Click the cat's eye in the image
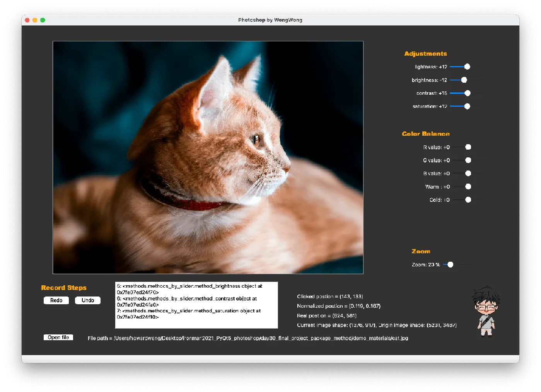541x392 pixels. (256, 139)
